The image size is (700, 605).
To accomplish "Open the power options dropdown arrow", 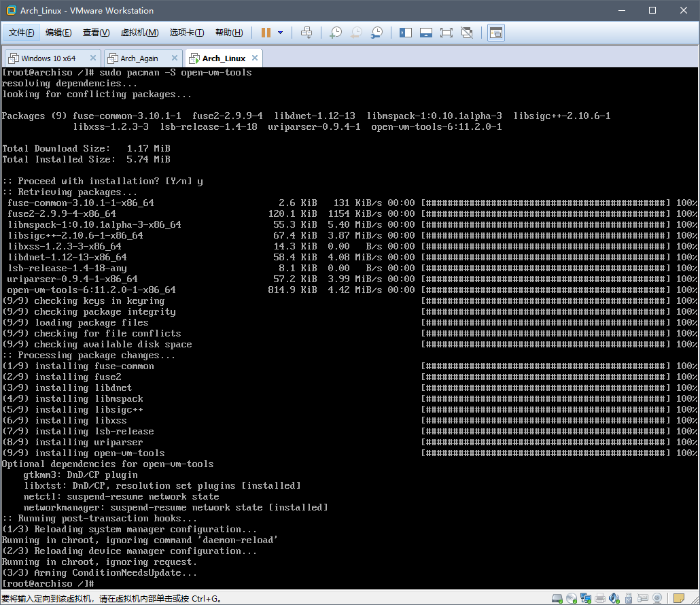I will click(281, 33).
